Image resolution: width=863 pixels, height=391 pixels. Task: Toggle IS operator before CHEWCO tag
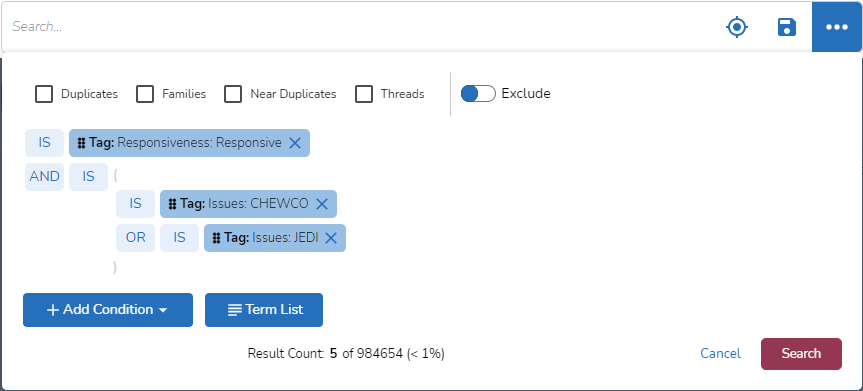(135, 204)
